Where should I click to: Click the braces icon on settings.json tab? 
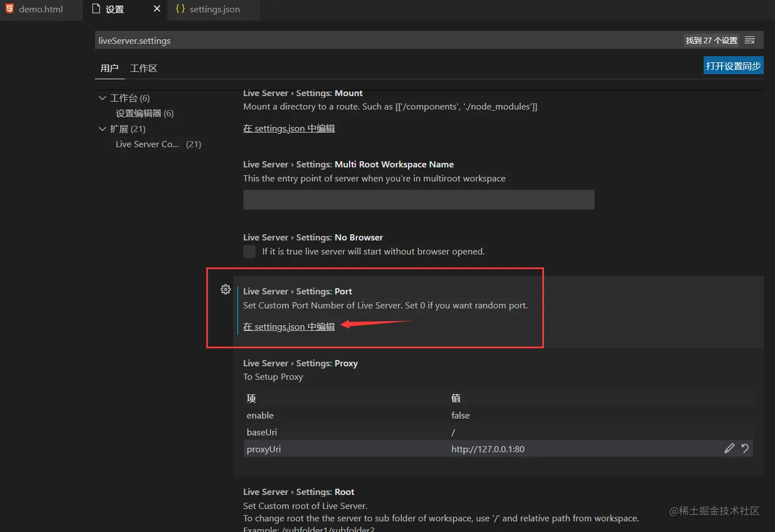(180, 8)
